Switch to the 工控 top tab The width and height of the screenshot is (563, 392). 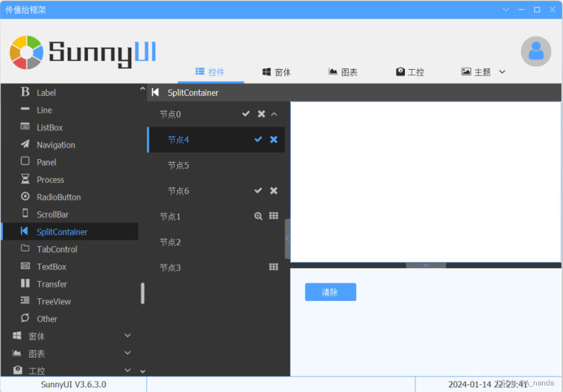click(x=410, y=72)
